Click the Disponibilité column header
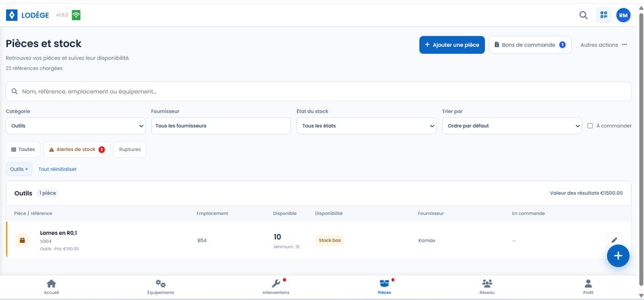644x300 pixels. point(329,213)
